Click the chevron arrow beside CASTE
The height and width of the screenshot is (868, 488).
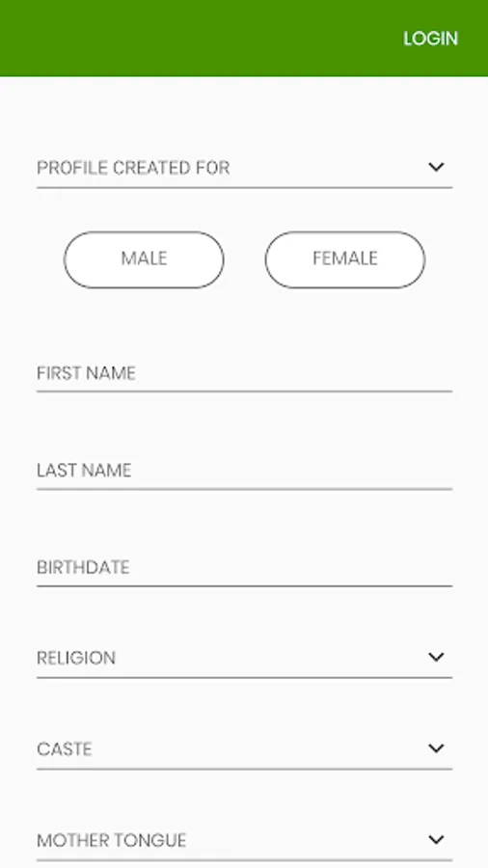(x=436, y=748)
